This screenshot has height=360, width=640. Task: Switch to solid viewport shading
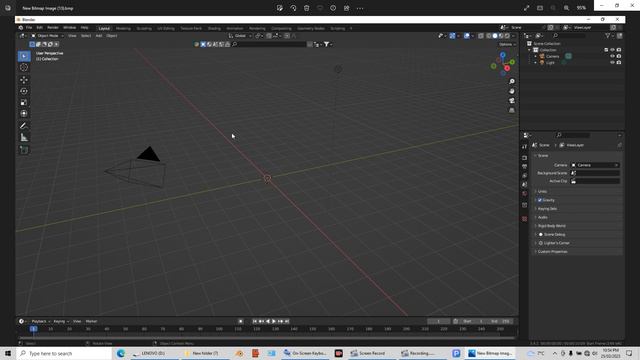click(x=495, y=36)
